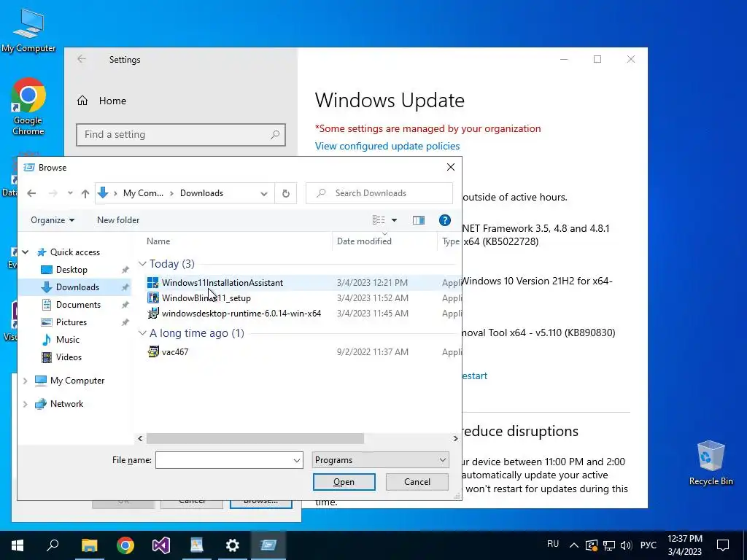747x560 pixels.
Task: Launch Chrome from the taskbar
Action: point(125,545)
